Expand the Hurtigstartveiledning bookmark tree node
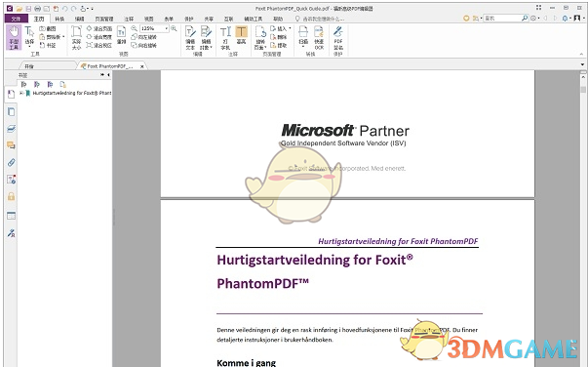The image size is (588, 367). (21, 93)
